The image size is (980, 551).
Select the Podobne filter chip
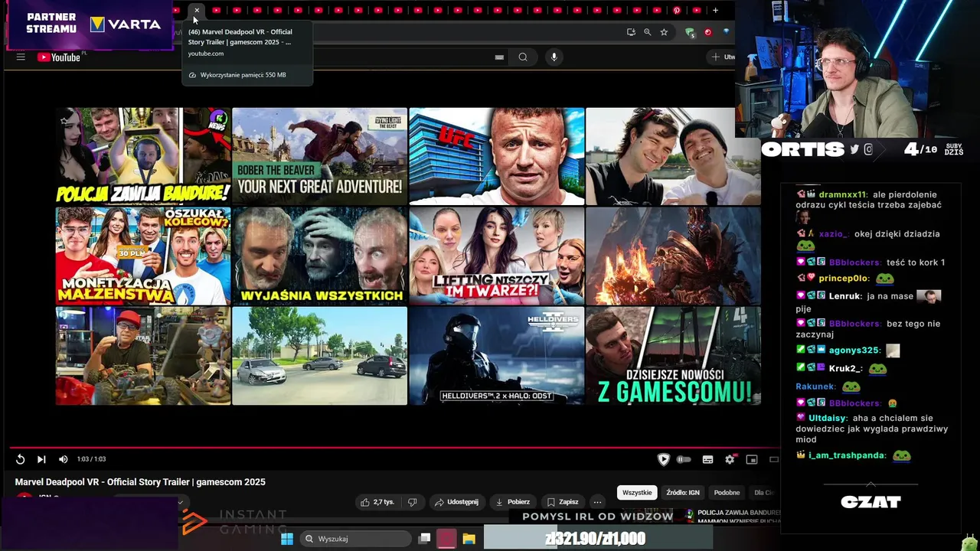click(727, 493)
